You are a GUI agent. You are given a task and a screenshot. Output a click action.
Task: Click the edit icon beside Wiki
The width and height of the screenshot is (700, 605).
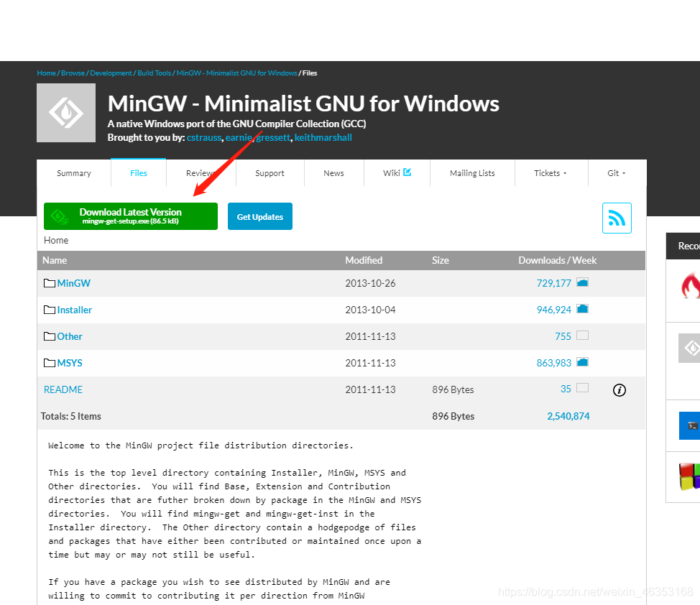click(x=407, y=172)
